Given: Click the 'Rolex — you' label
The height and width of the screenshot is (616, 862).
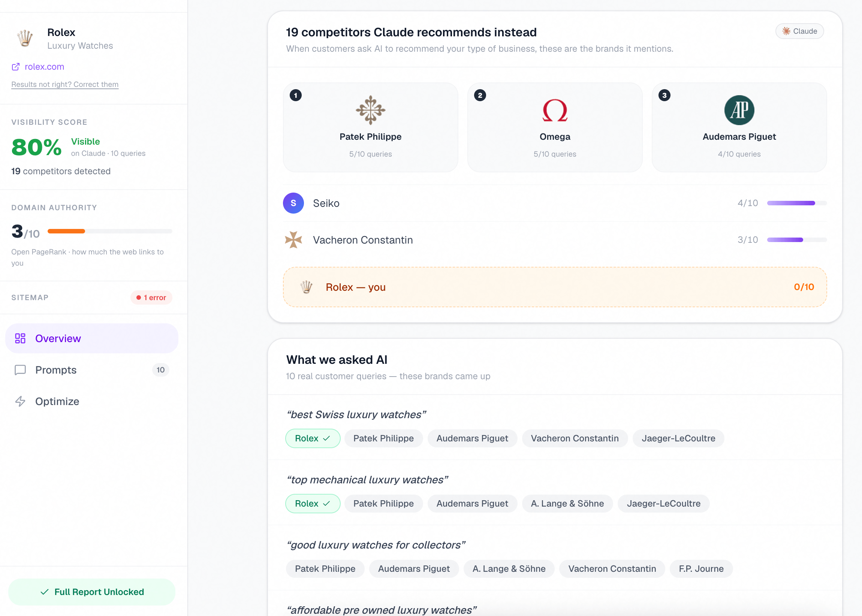Looking at the screenshot, I should coord(356,287).
